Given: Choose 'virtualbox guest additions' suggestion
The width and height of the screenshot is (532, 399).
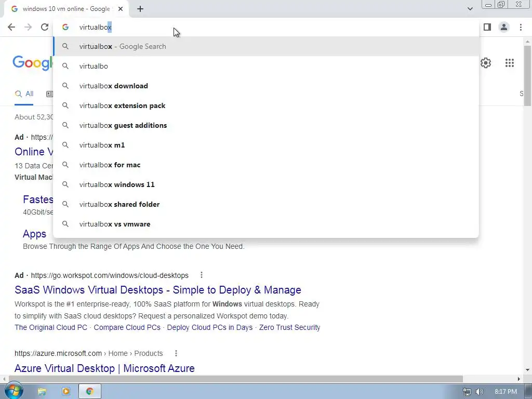Looking at the screenshot, I should click(x=266, y=125).
